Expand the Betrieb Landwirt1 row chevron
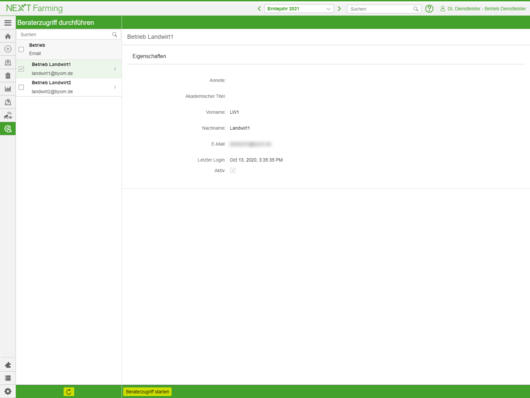The image size is (530, 398). tap(115, 69)
